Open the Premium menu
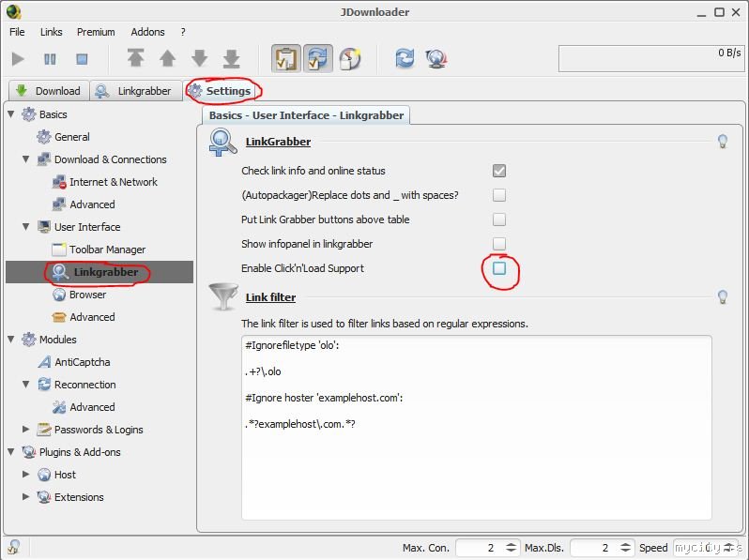This screenshot has height=560, width=749. [96, 32]
